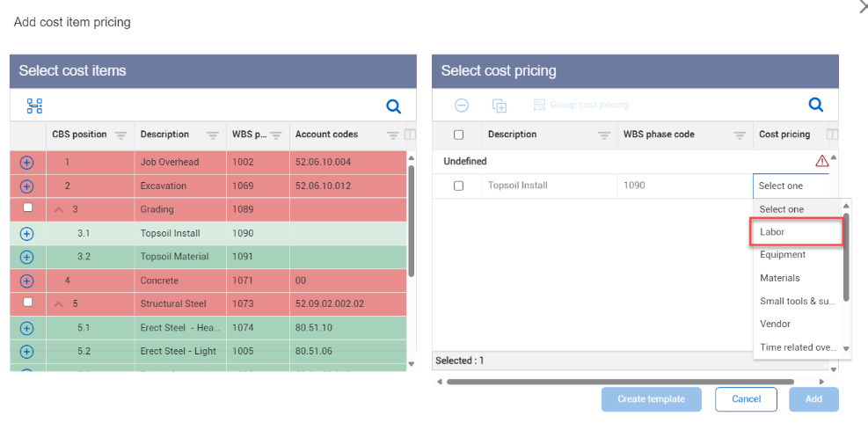This screenshot has width=868, height=423.
Task: Click the plus icon next to Concrete row
Action: 26,281
